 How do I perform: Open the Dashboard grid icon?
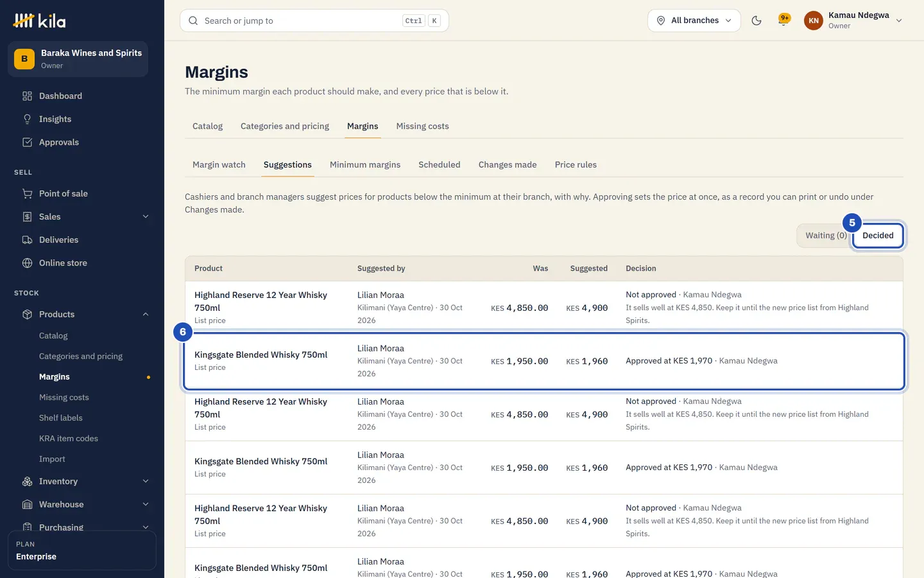point(27,96)
